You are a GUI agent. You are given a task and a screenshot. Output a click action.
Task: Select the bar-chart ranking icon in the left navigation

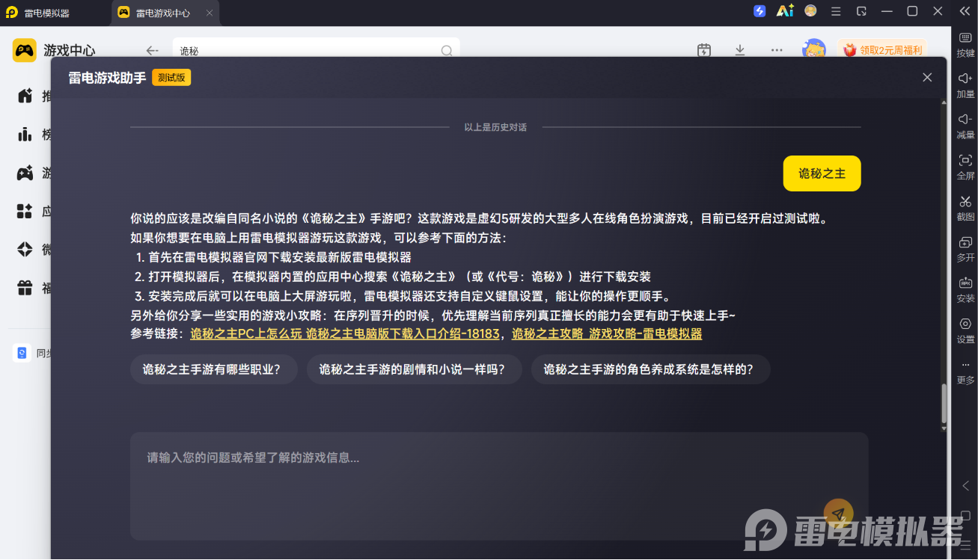coord(25,135)
